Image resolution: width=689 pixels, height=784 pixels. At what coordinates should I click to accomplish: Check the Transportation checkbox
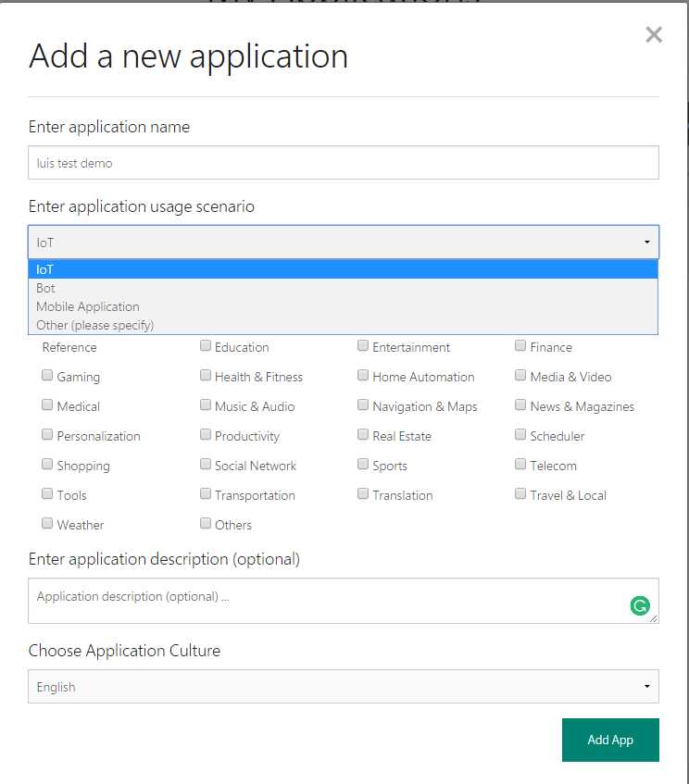point(206,493)
